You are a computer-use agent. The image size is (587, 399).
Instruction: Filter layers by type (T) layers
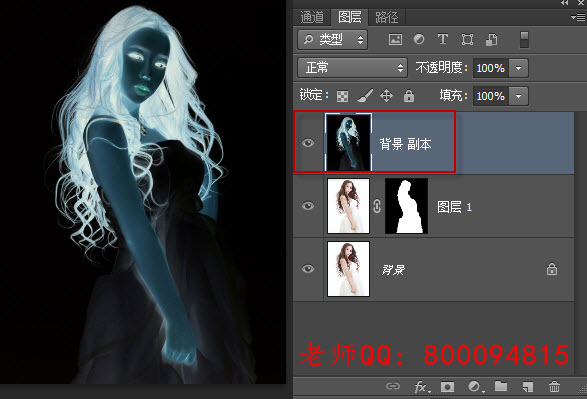[x=443, y=39]
